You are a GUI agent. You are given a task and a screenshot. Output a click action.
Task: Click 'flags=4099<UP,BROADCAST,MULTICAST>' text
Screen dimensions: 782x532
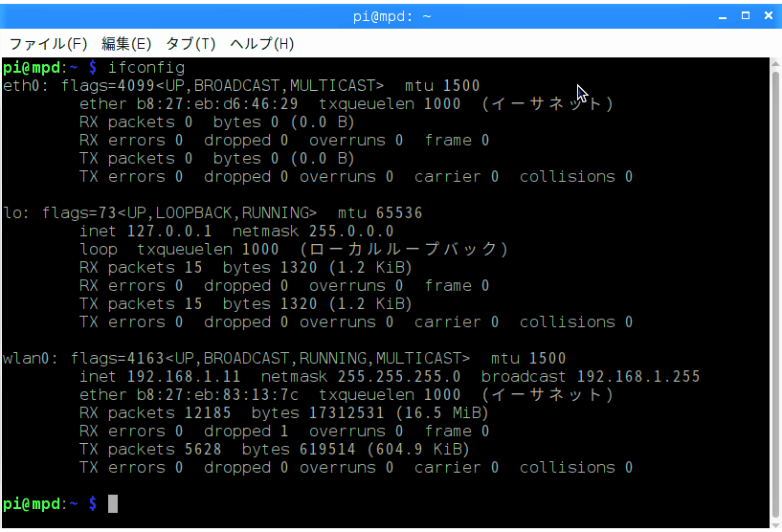[222, 86]
